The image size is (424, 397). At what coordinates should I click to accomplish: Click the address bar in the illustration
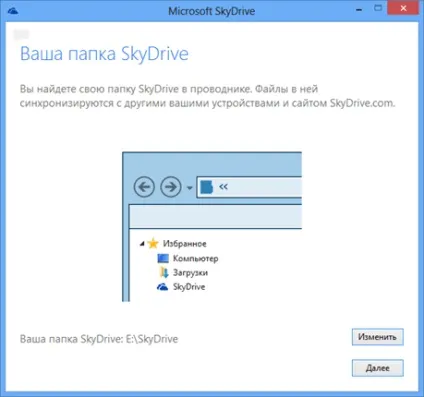point(249,187)
